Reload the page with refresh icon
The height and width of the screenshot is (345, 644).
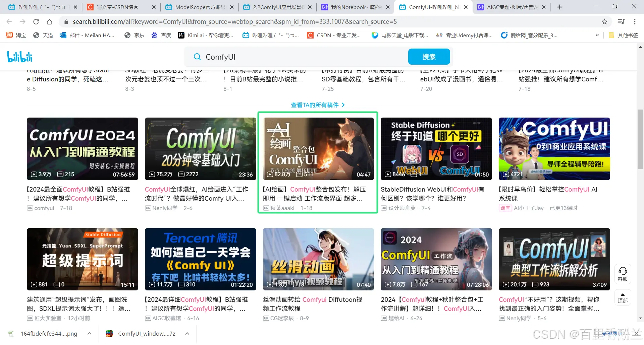[36, 22]
